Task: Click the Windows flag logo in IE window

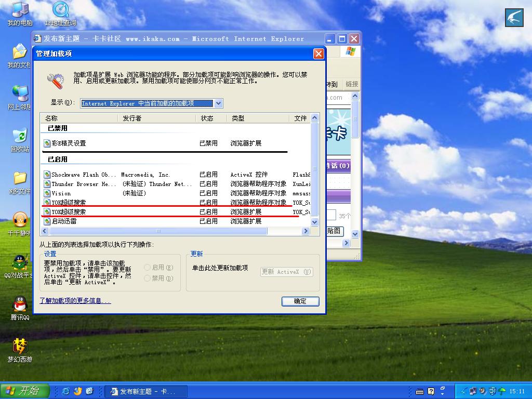Action: click(x=350, y=52)
